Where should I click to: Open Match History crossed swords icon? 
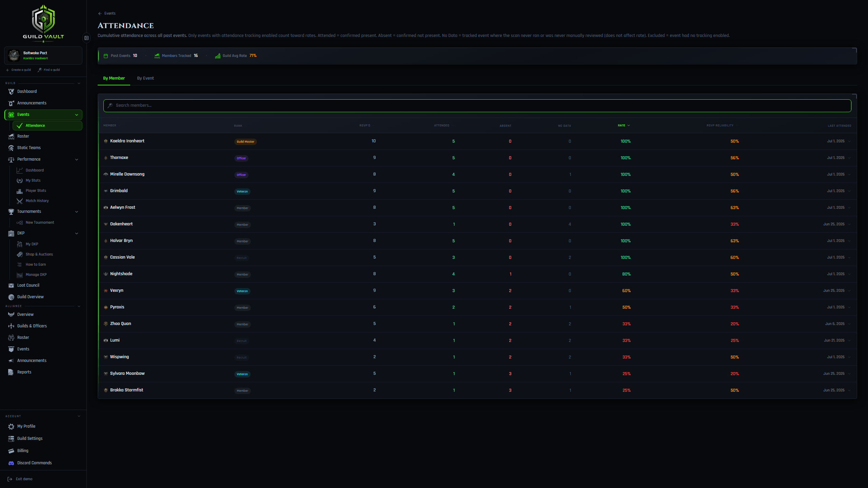20,201
